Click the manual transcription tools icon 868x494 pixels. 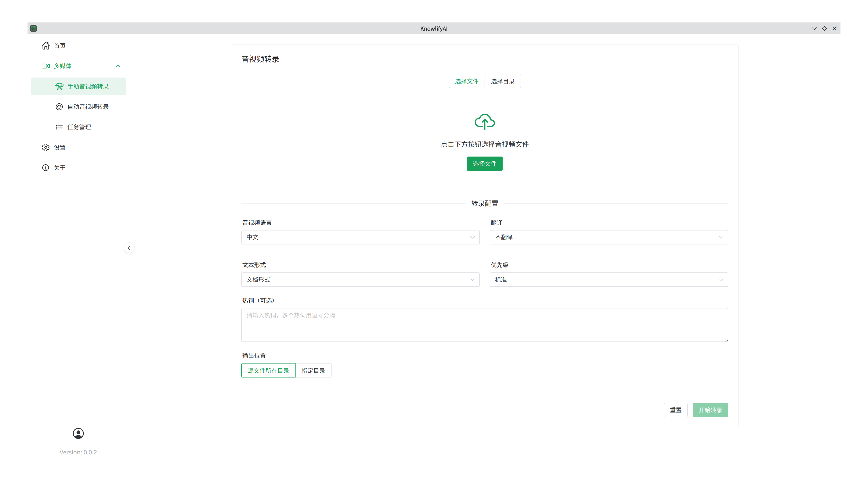pyautogui.click(x=59, y=86)
